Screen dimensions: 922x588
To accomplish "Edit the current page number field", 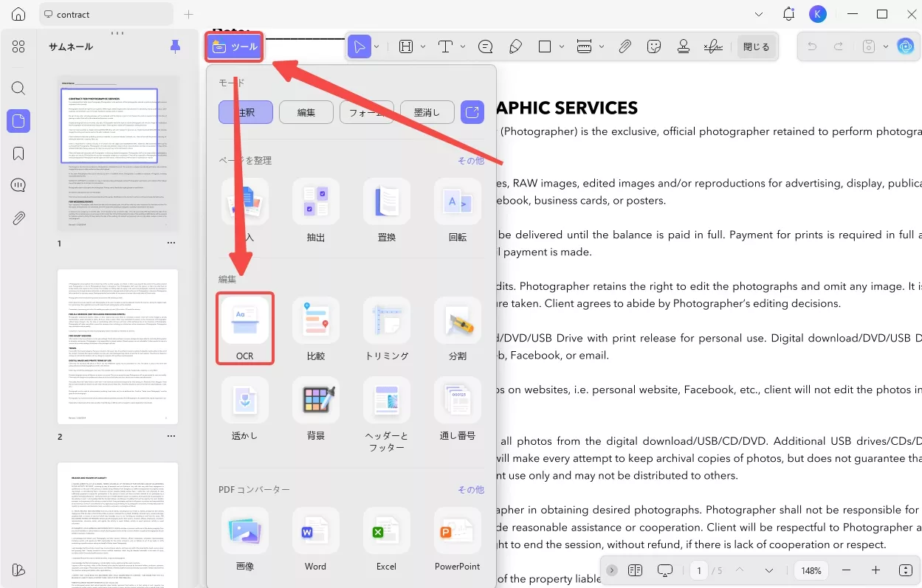I will click(699, 570).
